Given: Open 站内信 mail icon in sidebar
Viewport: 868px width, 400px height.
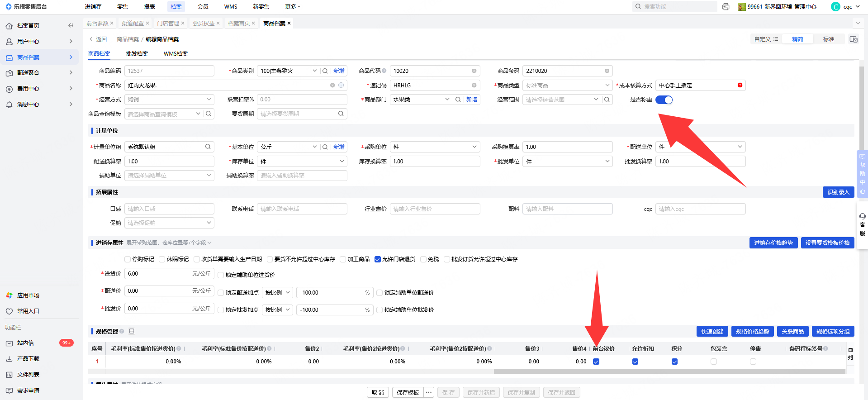Looking at the screenshot, I should (9, 343).
